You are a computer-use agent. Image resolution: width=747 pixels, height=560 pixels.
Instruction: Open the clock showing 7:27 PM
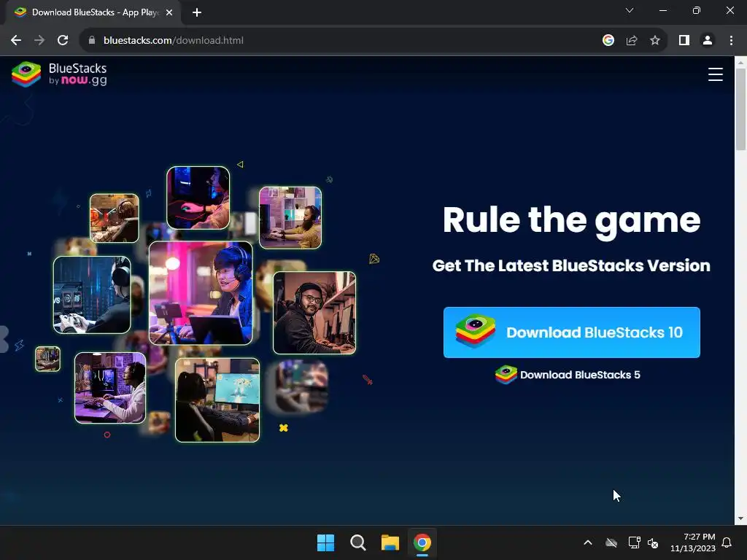coord(693,542)
